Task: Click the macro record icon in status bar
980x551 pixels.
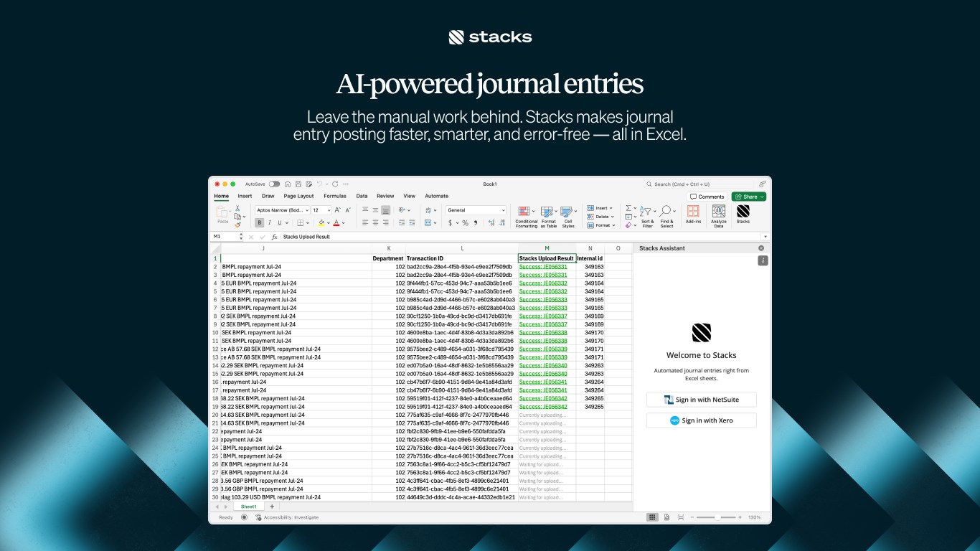Action: [244, 517]
